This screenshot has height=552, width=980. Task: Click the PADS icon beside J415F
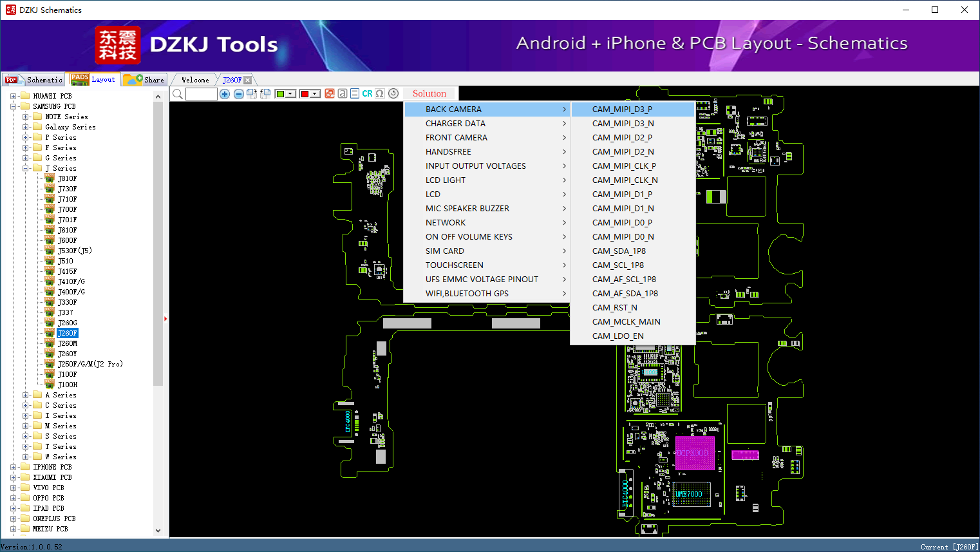50,271
